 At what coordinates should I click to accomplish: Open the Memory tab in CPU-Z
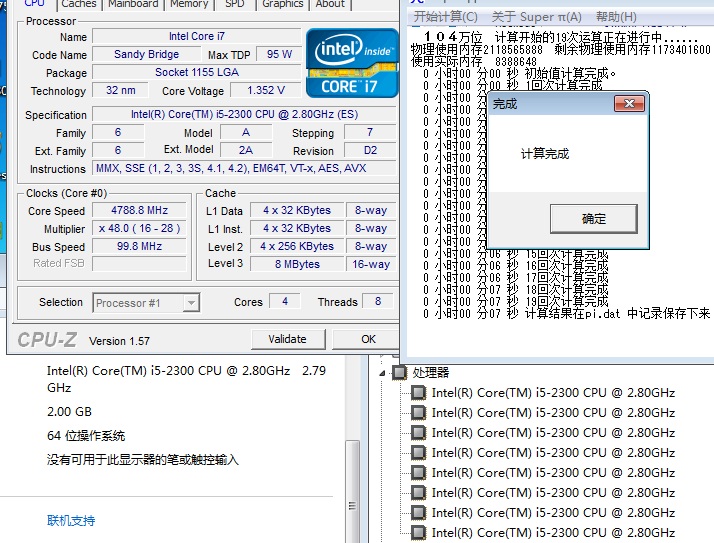[x=189, y=5]
